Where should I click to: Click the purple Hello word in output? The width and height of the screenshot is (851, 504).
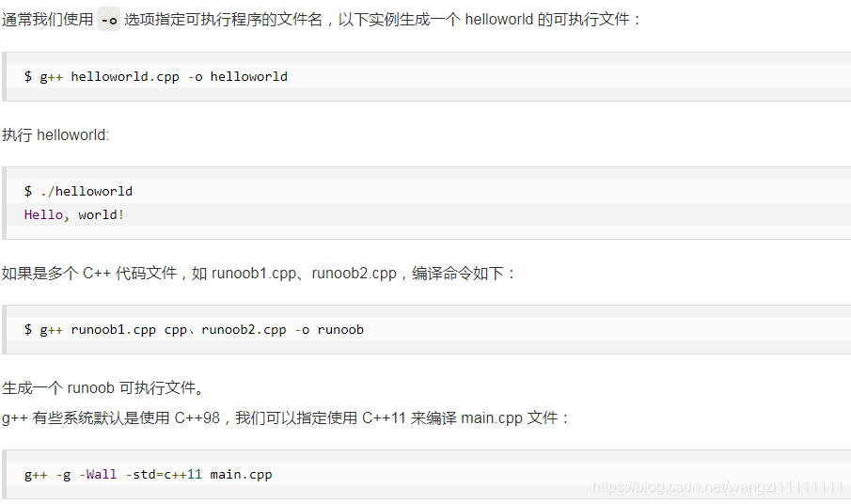(43, 214)
